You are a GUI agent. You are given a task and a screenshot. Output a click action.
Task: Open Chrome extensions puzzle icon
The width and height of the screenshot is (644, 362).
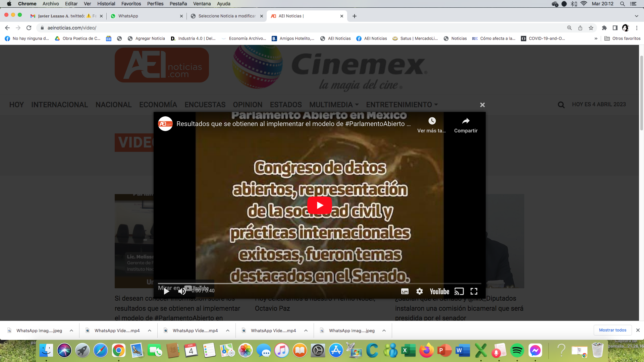pyautogui.click(x=604, y=28)
